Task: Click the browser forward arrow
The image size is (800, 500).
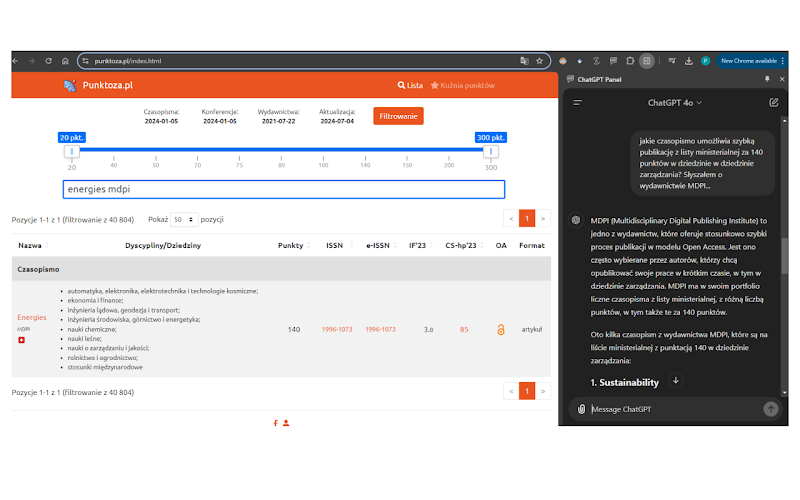Action: coord(32,61)
